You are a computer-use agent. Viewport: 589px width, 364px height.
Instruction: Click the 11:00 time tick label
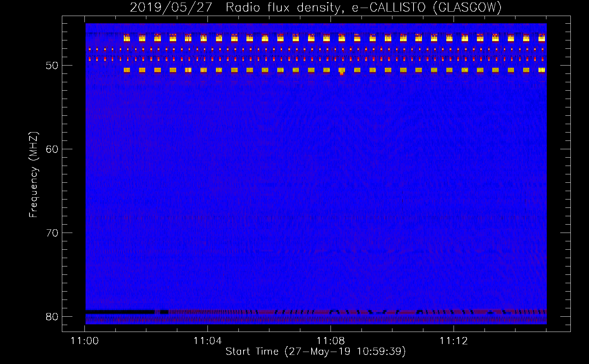point(85,341)
